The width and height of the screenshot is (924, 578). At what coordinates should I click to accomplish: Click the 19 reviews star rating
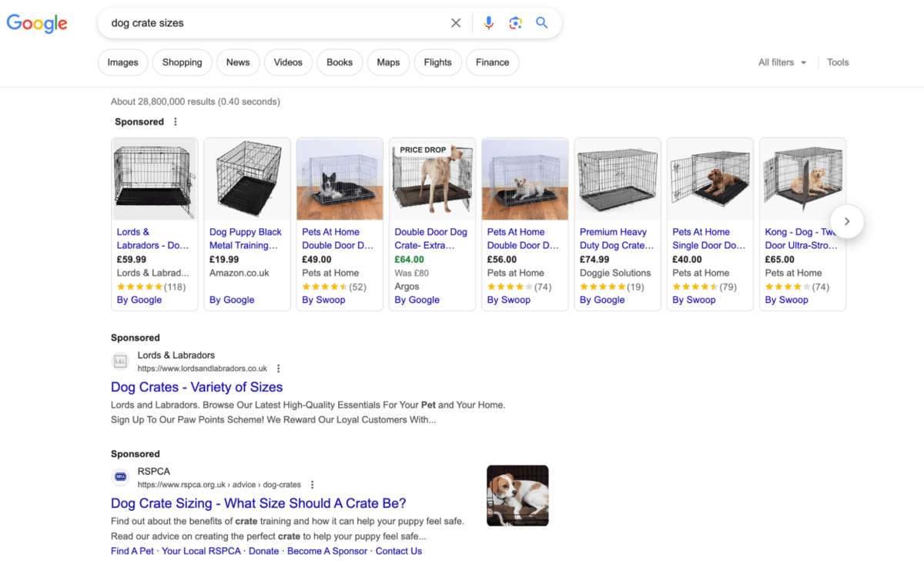coord(612,287)
